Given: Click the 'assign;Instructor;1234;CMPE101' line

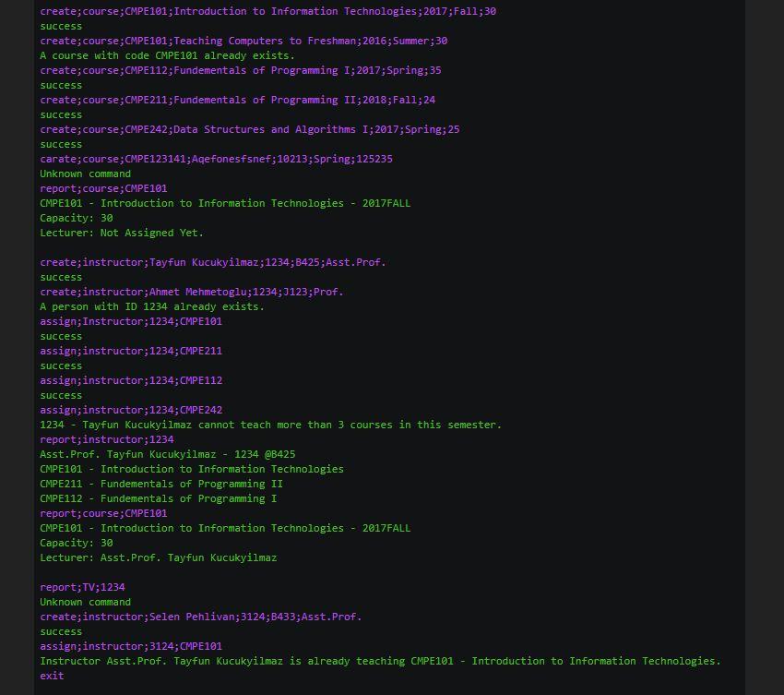Looking at the screenshot, I should coord(131,321).
